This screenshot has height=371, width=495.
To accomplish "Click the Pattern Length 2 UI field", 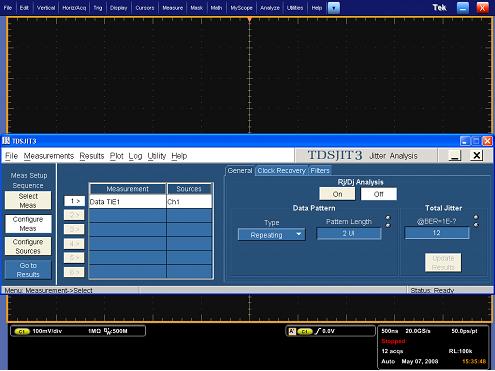I will (x=349, y=233).
